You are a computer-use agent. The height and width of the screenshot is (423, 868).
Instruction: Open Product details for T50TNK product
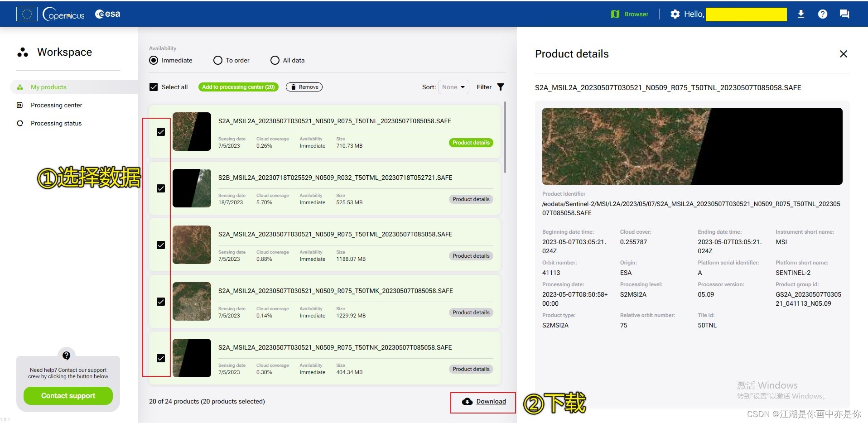coord(471,369)
